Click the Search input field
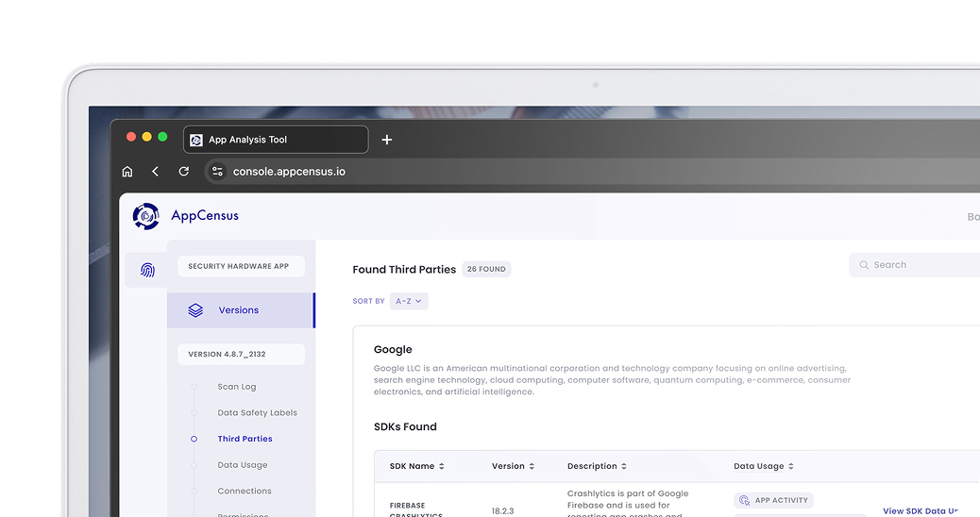 point(914,265)
